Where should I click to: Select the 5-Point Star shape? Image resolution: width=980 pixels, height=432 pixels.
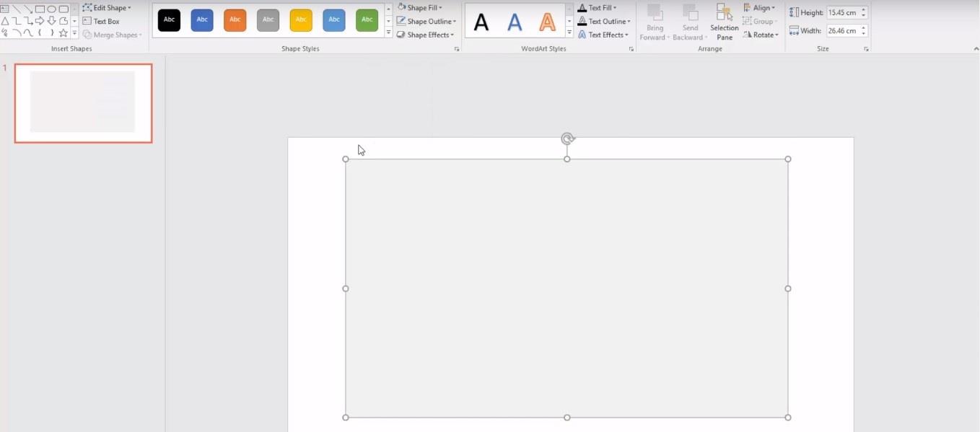64,33
